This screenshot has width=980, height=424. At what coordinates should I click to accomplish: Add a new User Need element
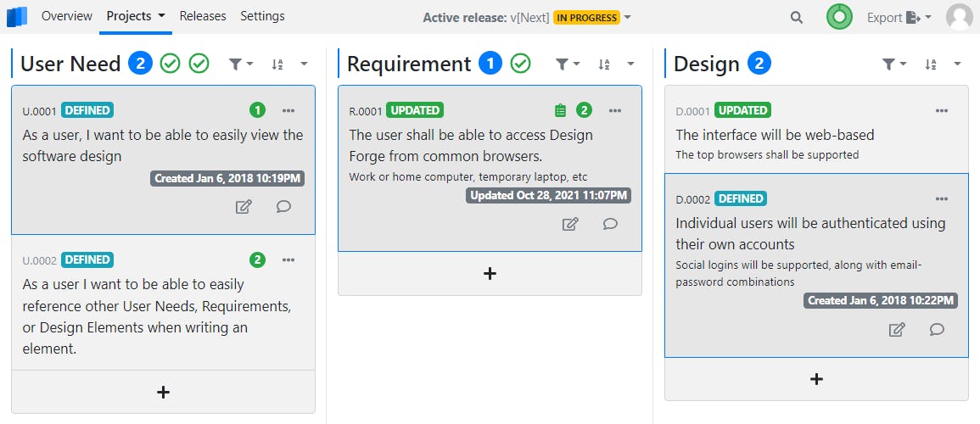click(x=164, y=392)
